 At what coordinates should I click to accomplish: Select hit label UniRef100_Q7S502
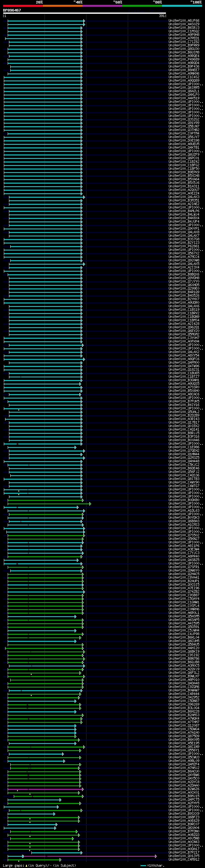[184, 535]
